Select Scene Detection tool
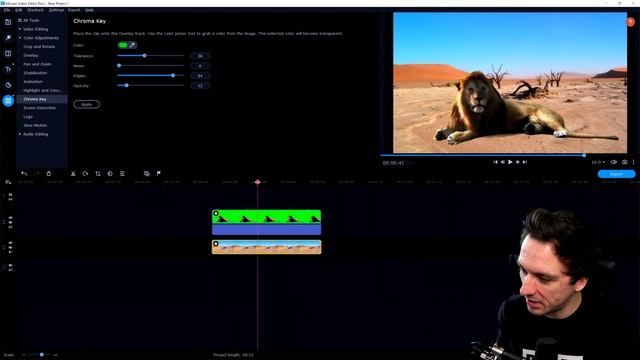 pos(40,108)
